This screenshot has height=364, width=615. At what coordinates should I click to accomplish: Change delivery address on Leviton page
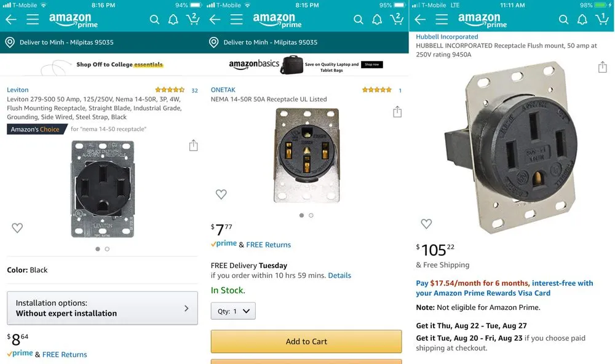[69, 42]
